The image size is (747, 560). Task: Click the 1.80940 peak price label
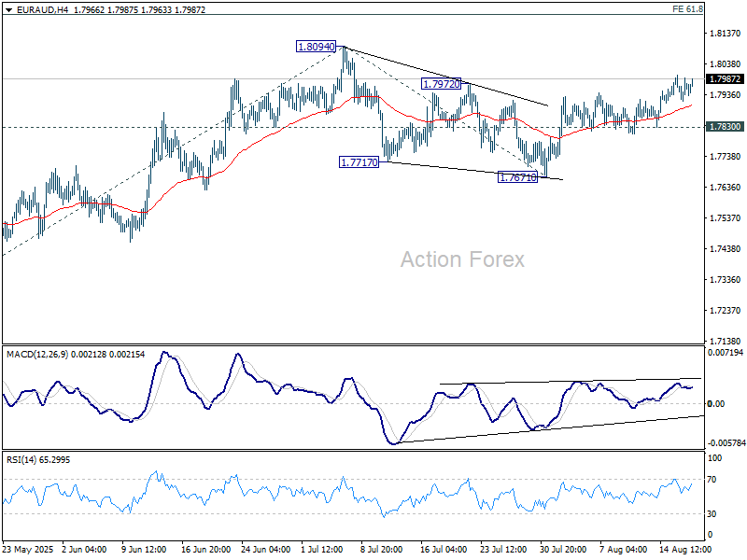point(315,46)
